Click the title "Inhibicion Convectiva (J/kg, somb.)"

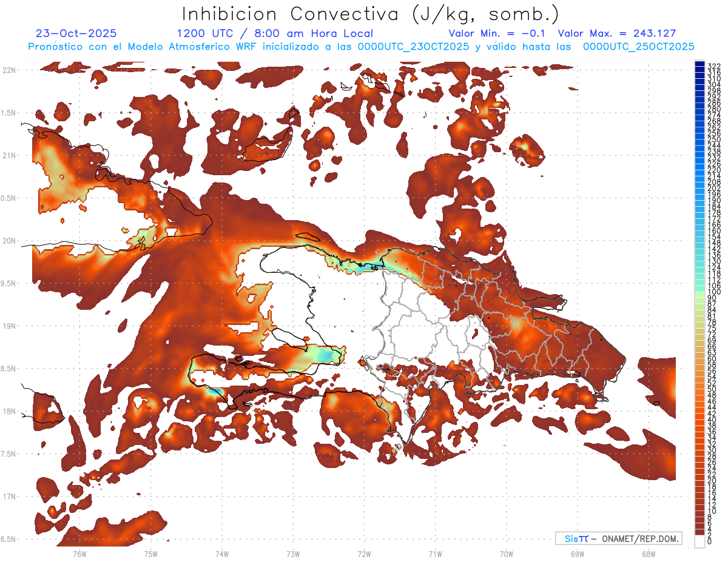pyautogui.click(x=371, y=13)
